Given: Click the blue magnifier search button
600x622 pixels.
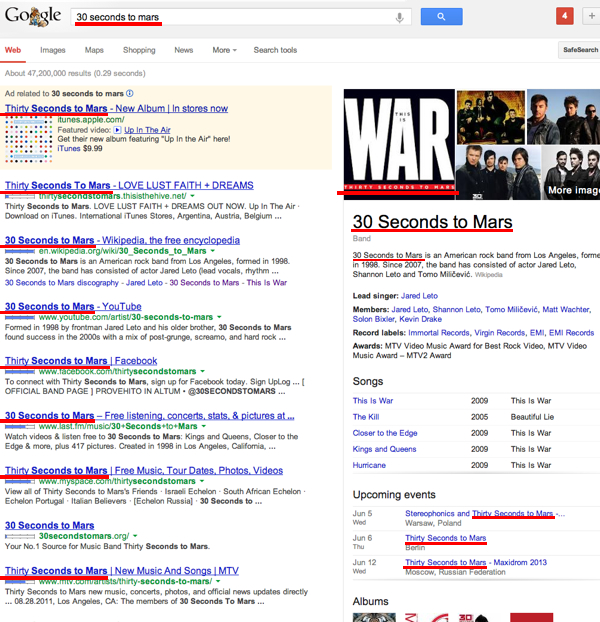Looking at the screenshot, I should (441, 17).
